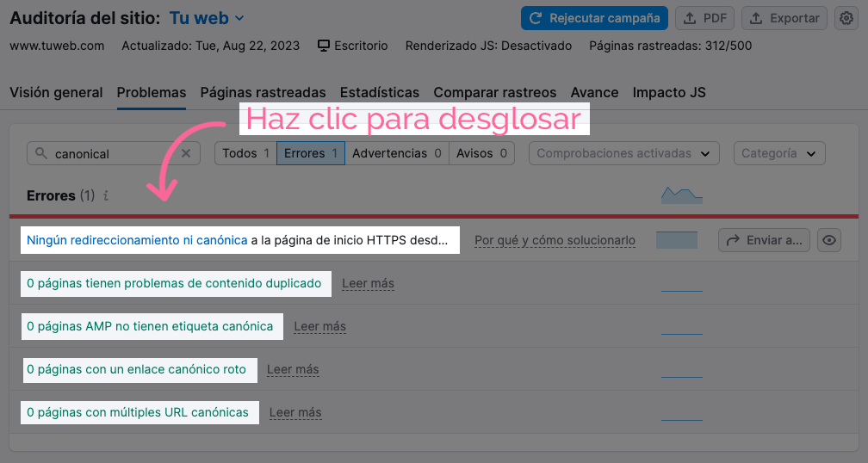The height and width of the screenshot is (463, 868).
Task: Click Páginas rastreadas: 312/500 text
Action: pyautogui.click(x=670, y=46)
